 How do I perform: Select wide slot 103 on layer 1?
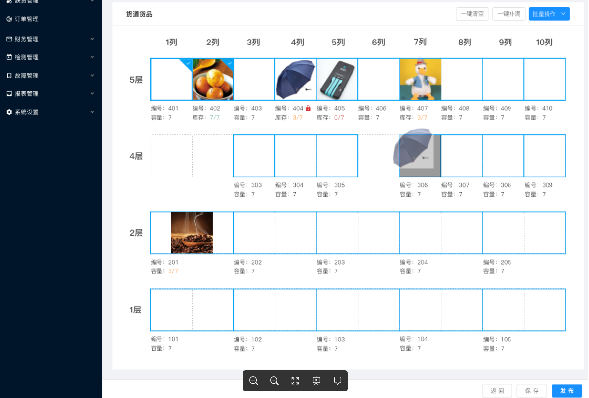(358, 310)
